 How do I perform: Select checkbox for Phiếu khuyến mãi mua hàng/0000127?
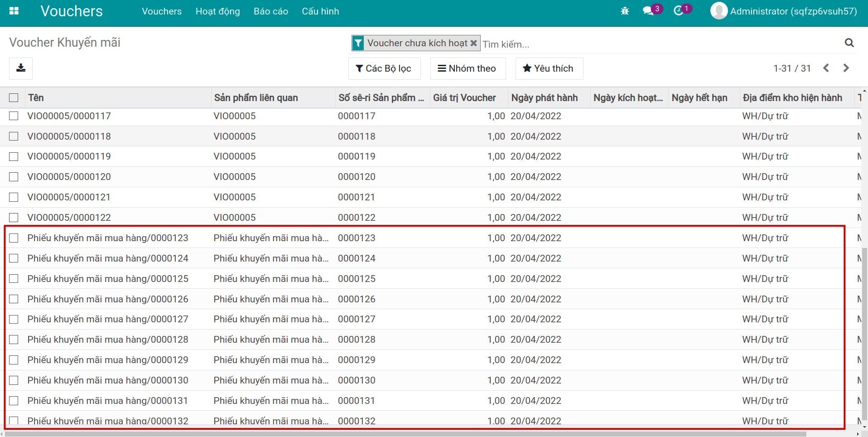[14, 319]
